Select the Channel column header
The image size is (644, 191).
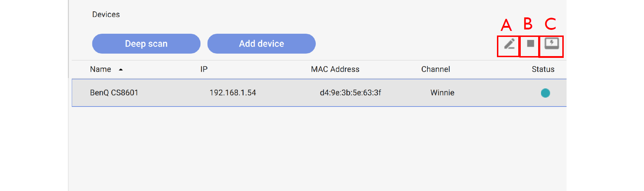click(x=435, y=69)
